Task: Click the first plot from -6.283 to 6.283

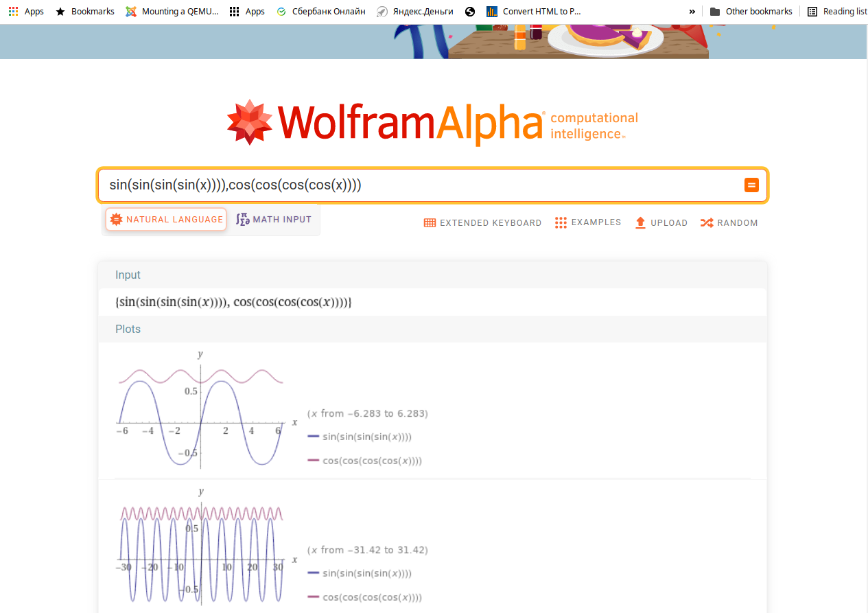Action: pyautogui.click(x=207, y=410)
